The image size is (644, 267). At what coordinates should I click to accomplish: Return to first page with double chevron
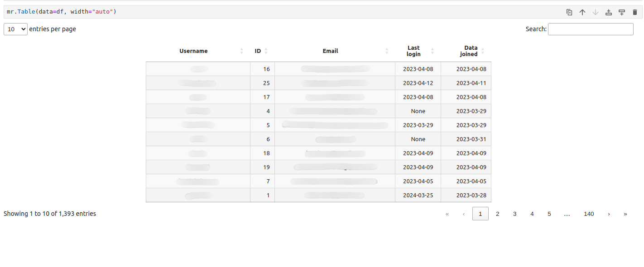tap(447, 214)
